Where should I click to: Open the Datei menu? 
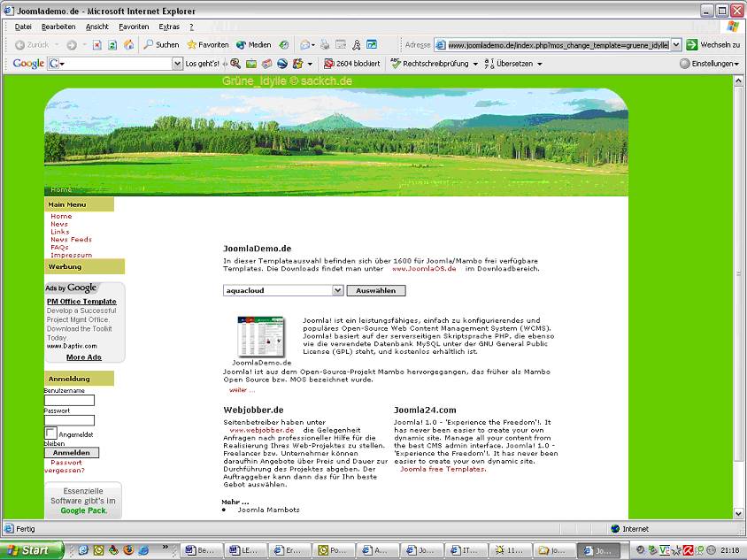(x=23, y=27)
